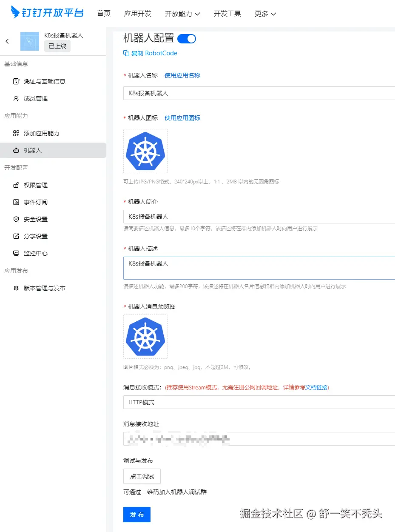This screenshot has height=532, width=395.
Task: Click the 权限管理 lock icon
Action: [x=16, y=185]
